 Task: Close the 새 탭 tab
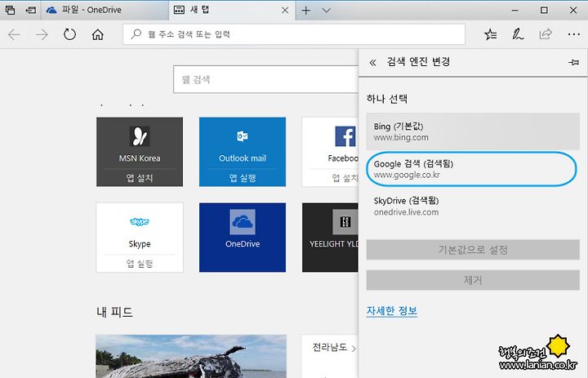[x=285, y=11]
